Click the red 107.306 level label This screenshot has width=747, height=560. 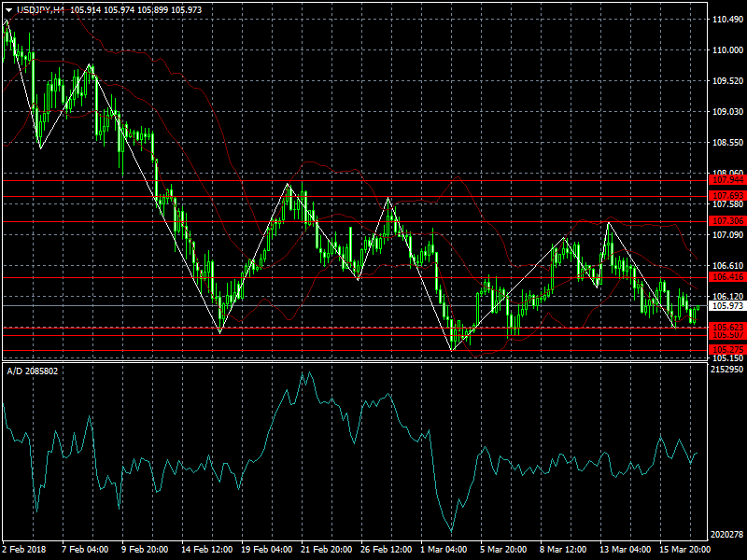(x=727, y=221)
